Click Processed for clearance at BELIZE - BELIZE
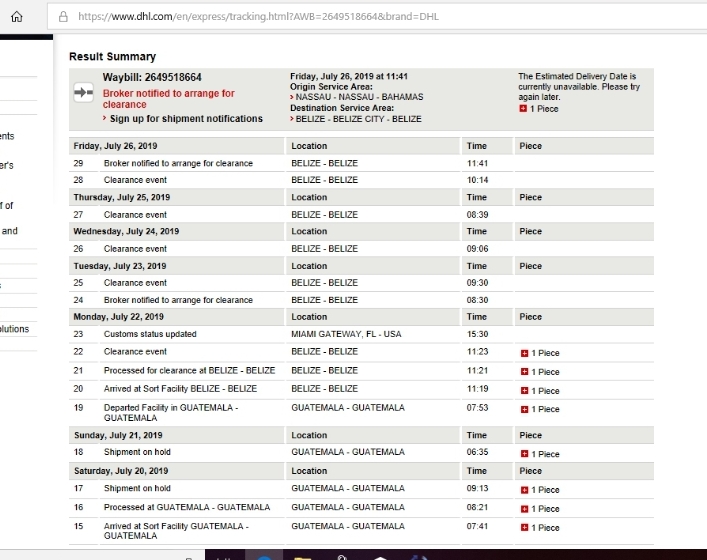707x560 pixels. pyautogui.click(x=189, y=371)
